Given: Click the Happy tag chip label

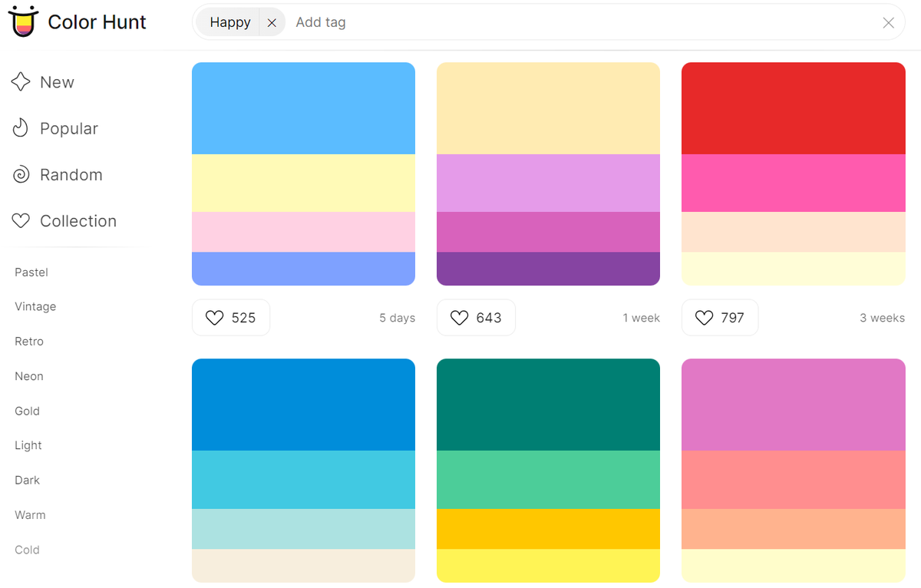Looking at the screenshot, I should coord(230,22).
